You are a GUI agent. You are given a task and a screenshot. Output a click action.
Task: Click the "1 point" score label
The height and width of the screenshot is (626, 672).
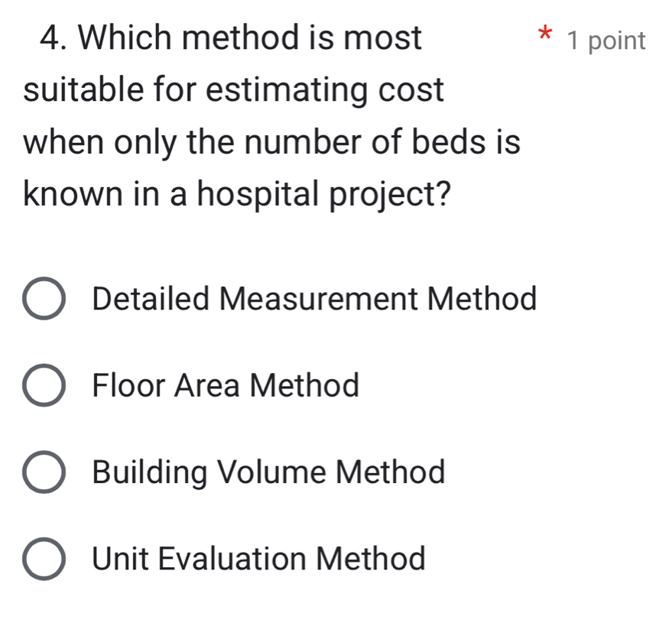607,41
